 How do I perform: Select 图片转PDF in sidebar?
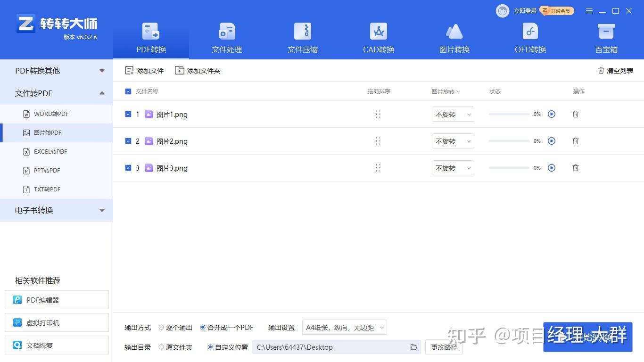[57, 133]
